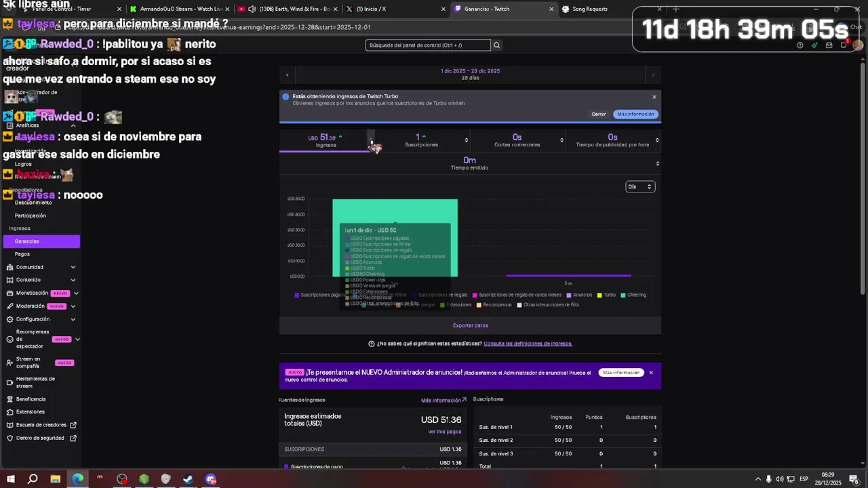Viewport: 868px width, 488px height.
Task: Open Tiempo de publicidad por hora selector
Action: pos(657,140)
